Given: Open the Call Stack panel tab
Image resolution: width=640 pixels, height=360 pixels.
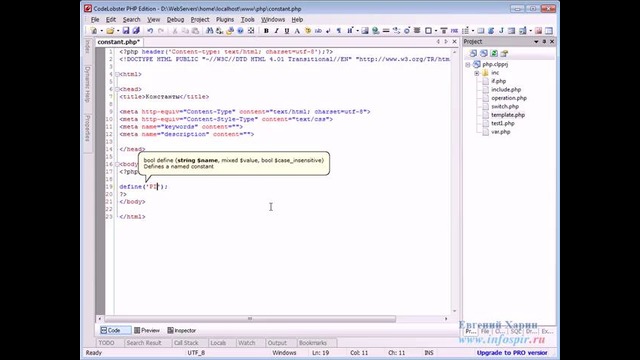Looking at the screenshot, I should pyautogui.click(x=186, y=343).
